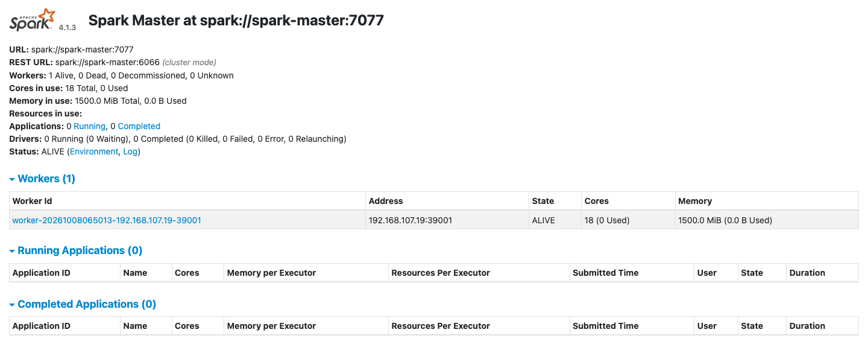Open the Completed applications link

click(139, 126)
